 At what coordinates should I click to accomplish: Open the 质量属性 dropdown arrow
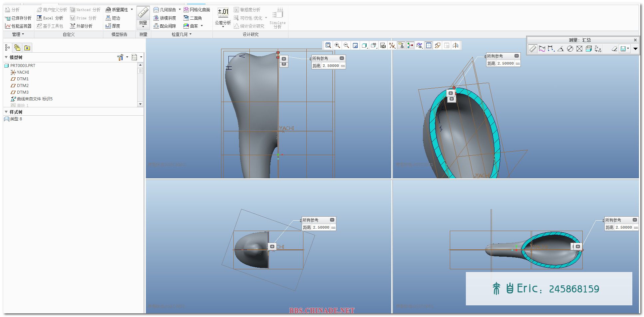click(132, 10)
